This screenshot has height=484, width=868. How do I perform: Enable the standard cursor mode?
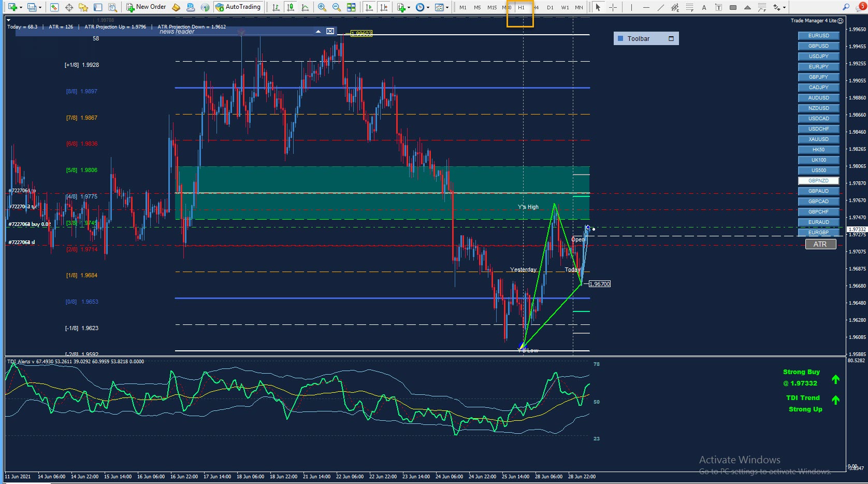point(598,7)
